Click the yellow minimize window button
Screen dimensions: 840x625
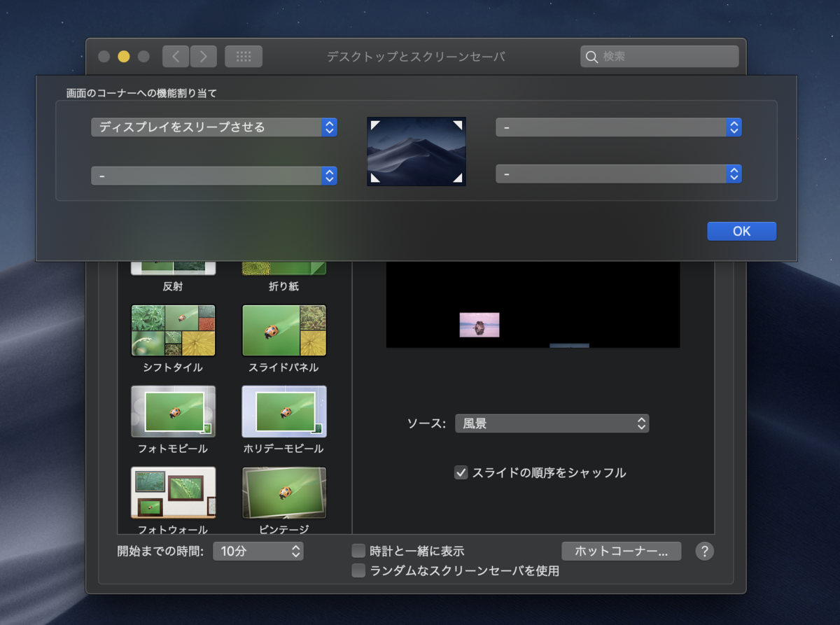pos(124,57)
